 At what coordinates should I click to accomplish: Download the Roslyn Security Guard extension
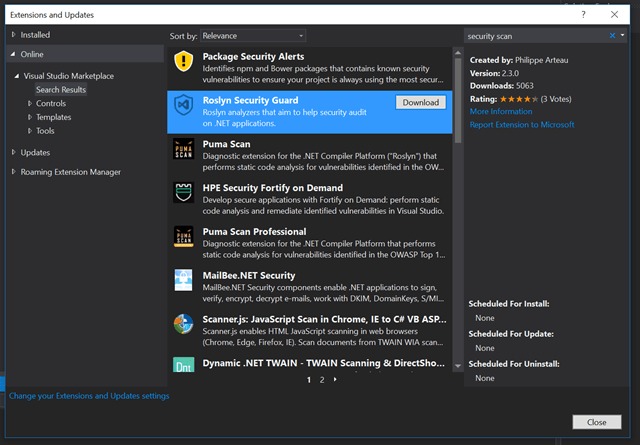421,102
